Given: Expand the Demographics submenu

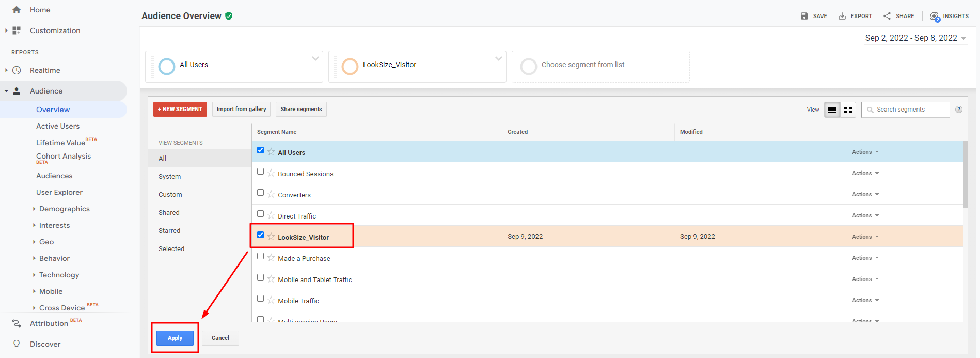Looking at the screenshot, I should [34, 209].
